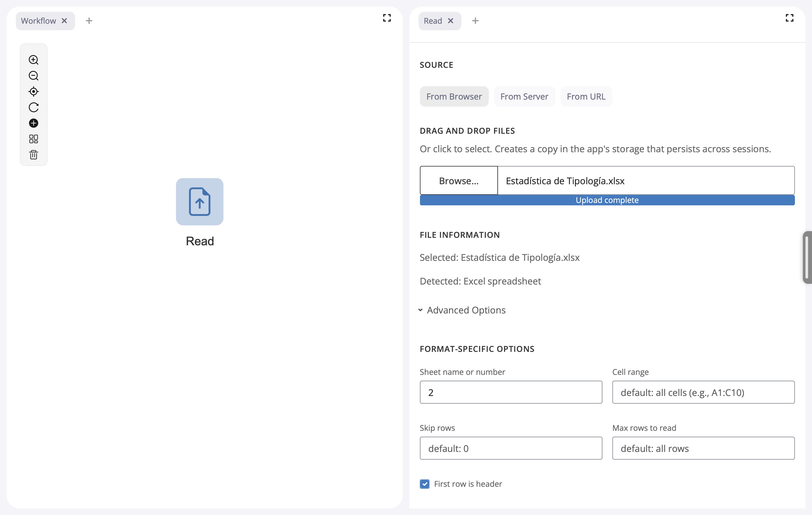The width and height of the screenshot is (812, 515).
Task: Switch source to From Server
Action: (524, 97)
